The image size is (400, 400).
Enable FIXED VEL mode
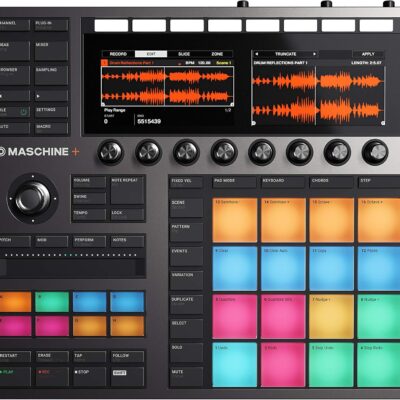(x=186, y=183)
